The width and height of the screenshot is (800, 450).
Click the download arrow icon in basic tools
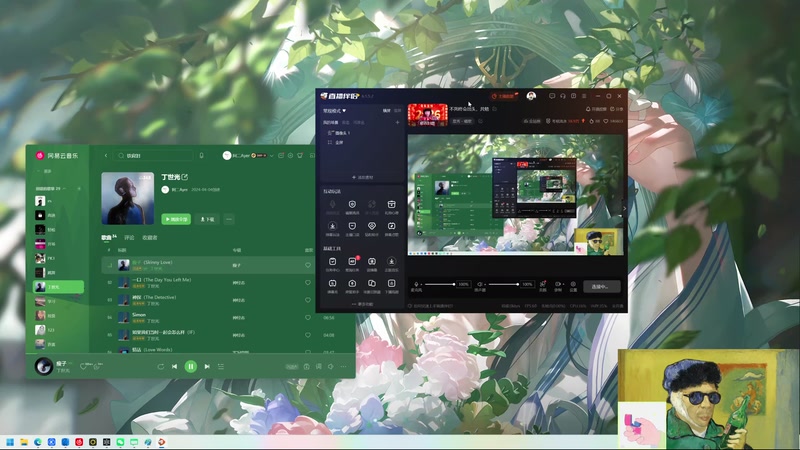391,262
